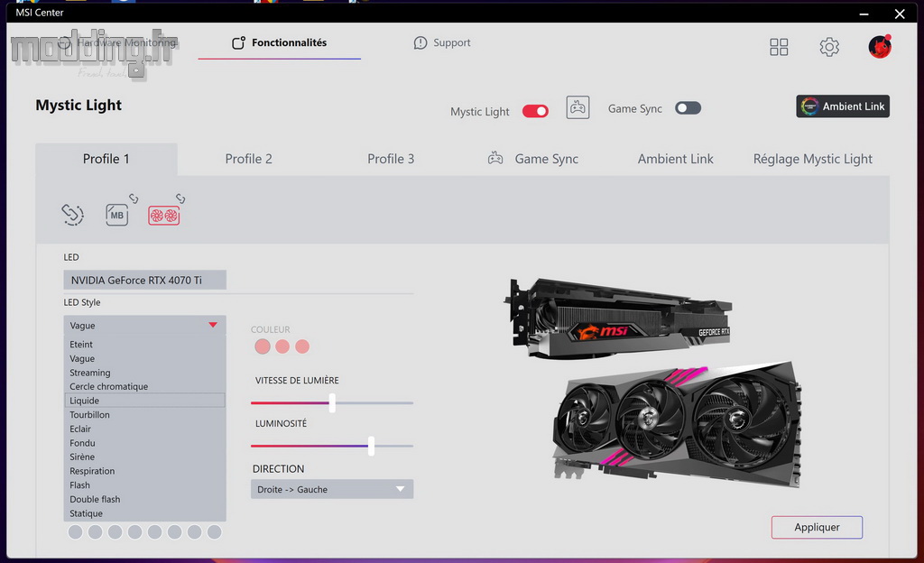Choose Flash in the LED style list
This screenshot has height=563, width=924.
(145, 485)
